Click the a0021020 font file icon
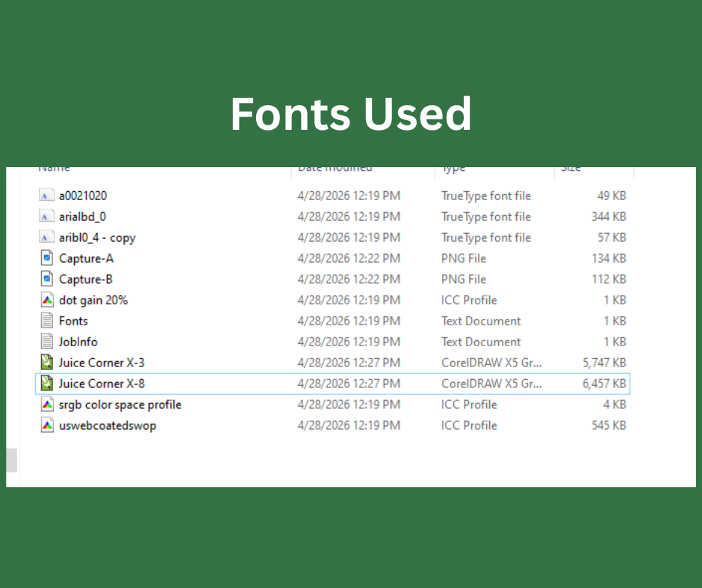This screenshot has width=702, height=588. [47, 196]
